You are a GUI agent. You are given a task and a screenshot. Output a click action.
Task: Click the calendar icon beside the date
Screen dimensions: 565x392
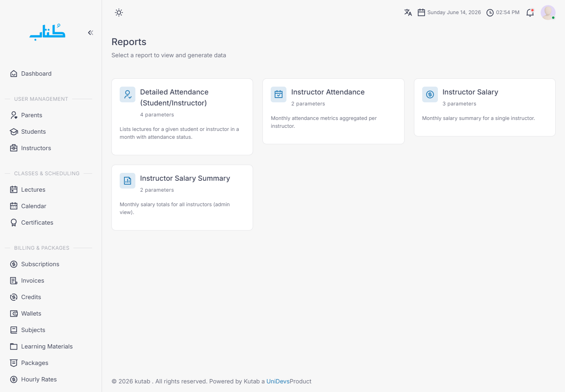click(421, 13)
